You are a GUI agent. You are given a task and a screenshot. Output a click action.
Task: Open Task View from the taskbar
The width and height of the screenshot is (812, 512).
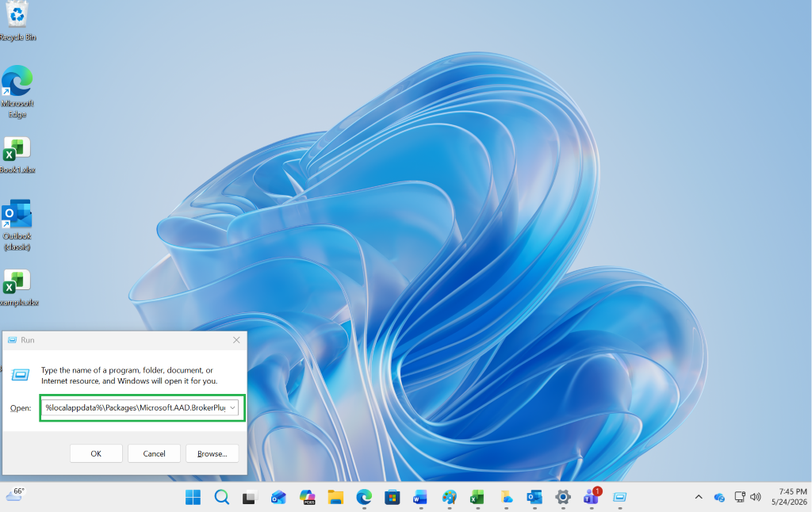point(250,498)
